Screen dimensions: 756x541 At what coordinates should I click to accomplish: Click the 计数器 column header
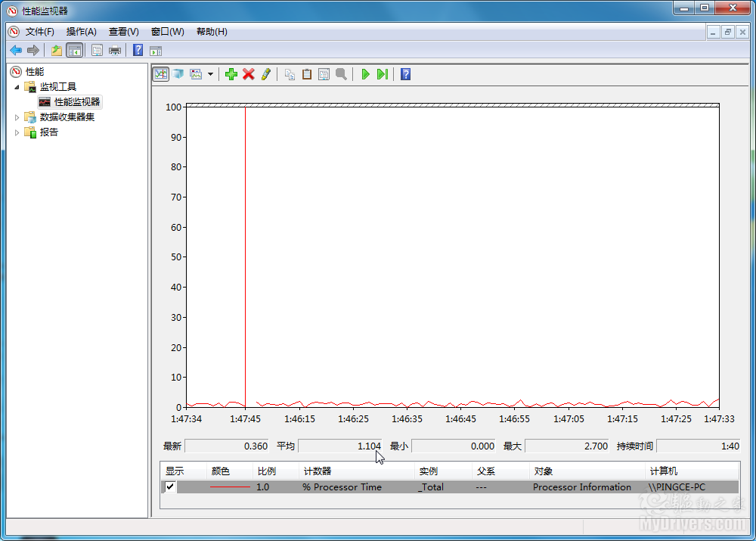pos(318,471)
